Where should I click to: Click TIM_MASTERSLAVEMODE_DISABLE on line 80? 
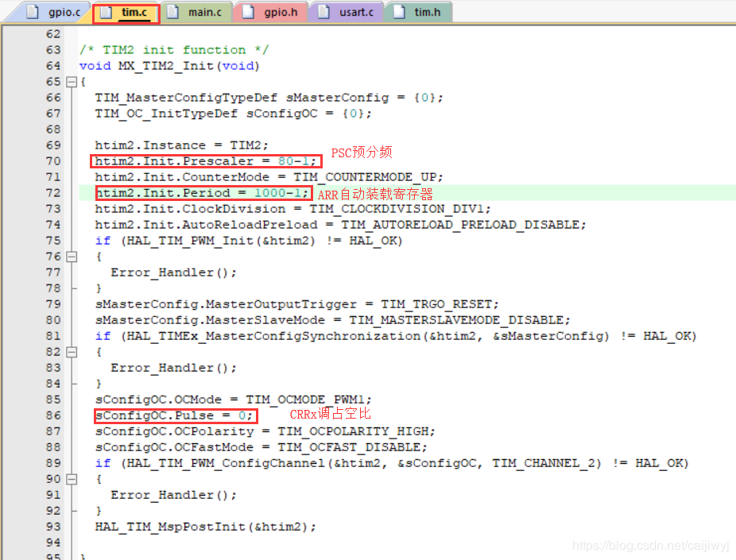[x=457, y=320]
